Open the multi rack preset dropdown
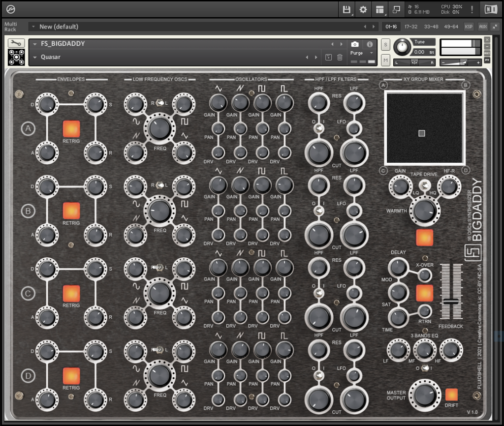This screenshot has width=504, height=426. click(x=33, y=27)
